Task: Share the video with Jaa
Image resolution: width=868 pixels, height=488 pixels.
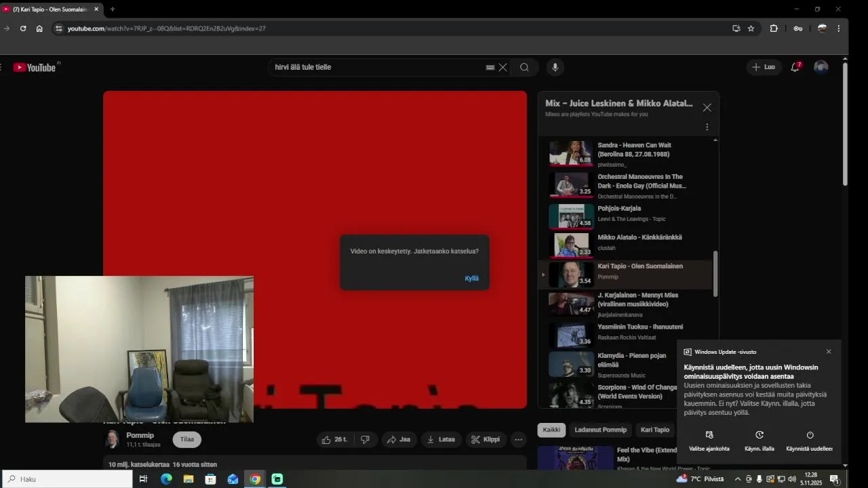Action: pyautogui.click(x=399, y=439)
